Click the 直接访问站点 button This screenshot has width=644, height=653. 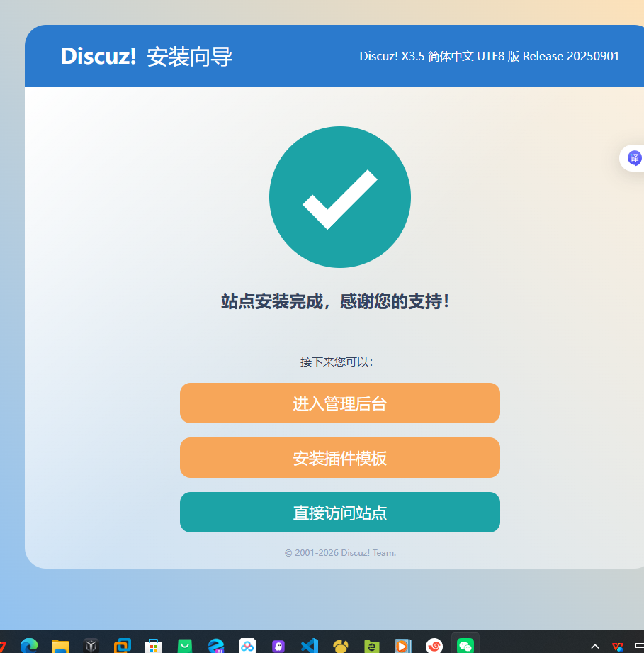click(x=340, y=512)
